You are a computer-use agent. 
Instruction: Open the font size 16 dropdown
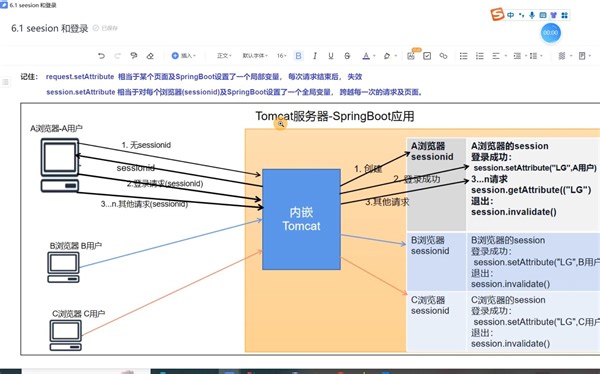tap(282, 56)
